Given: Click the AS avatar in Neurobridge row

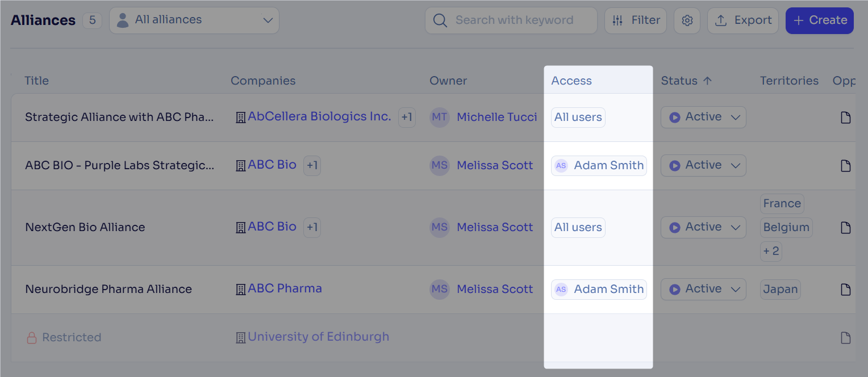Looking at the screenshot, I should pos(561,289).
